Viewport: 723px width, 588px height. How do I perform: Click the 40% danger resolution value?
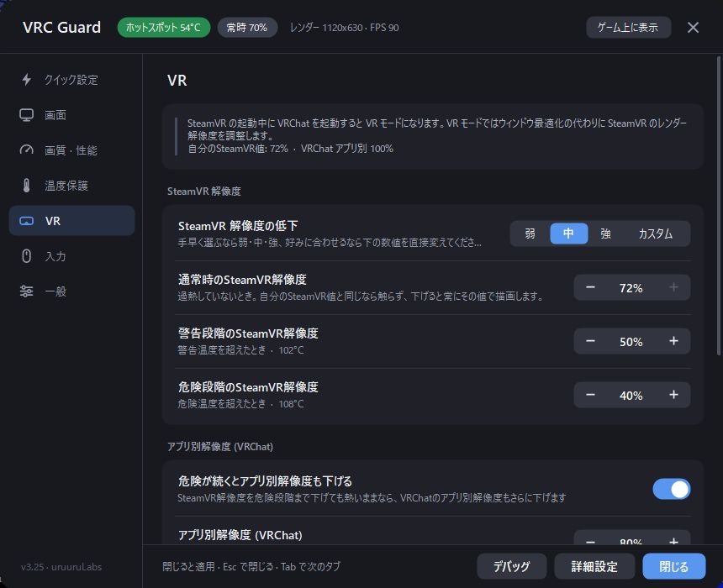click(631, 396)
